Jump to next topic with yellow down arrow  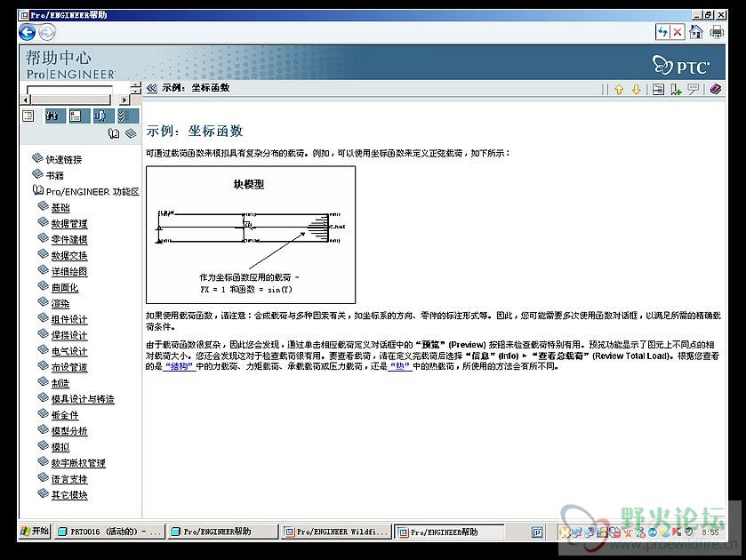pyautogui.click(x=637, y=89)
